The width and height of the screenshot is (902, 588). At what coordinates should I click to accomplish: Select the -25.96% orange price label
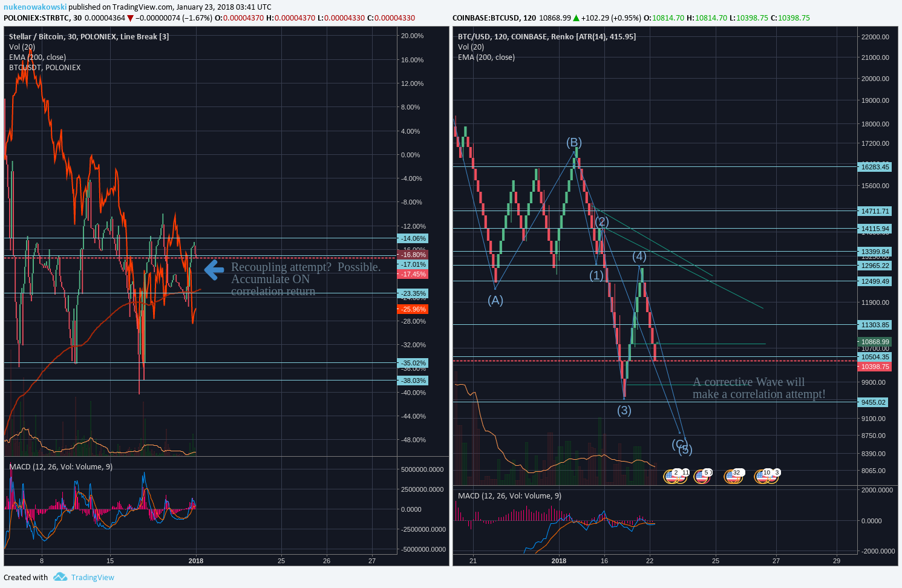click(413, 309)
